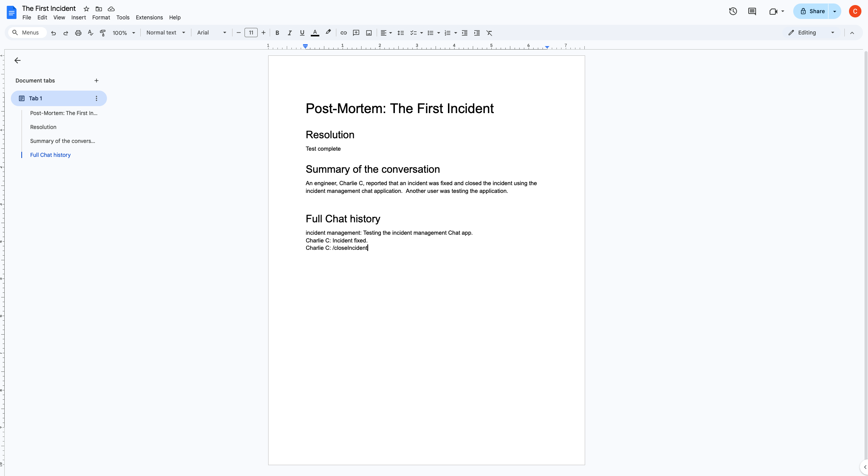Toggle italic formatting
868x476 pixels.
[x=289, y=33]
